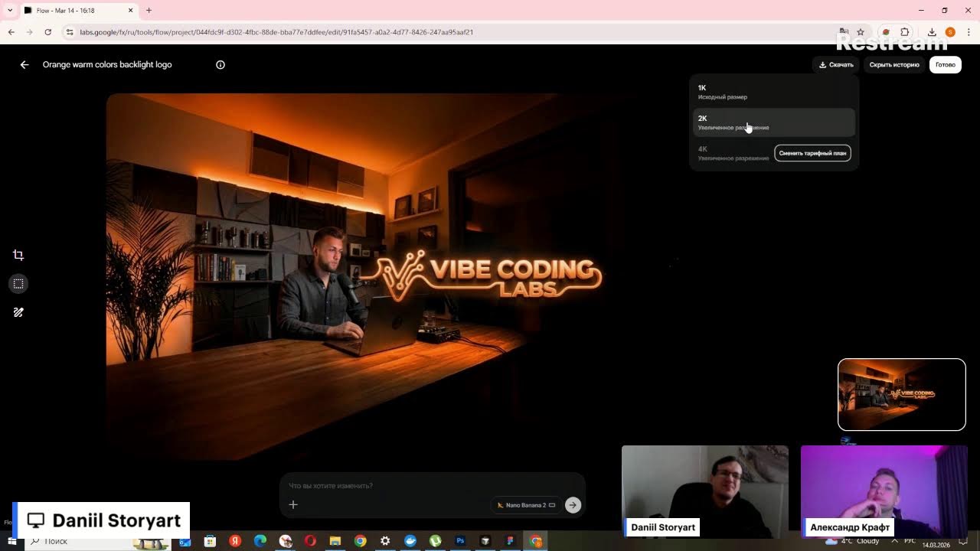Open Opera browser in taskbar
Image resolution: width=980 pixels, height=551 pixels.
tap(310, 541)
